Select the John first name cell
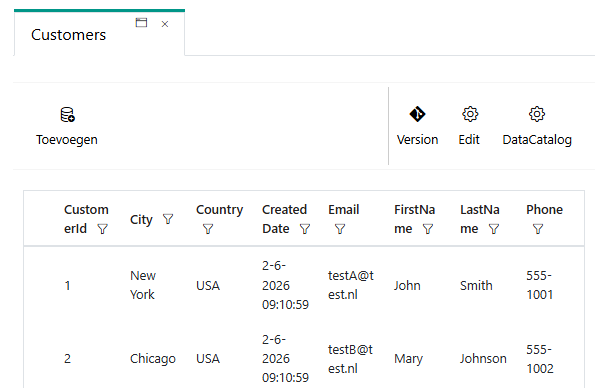The image size is (604, 388). [407, 286]
